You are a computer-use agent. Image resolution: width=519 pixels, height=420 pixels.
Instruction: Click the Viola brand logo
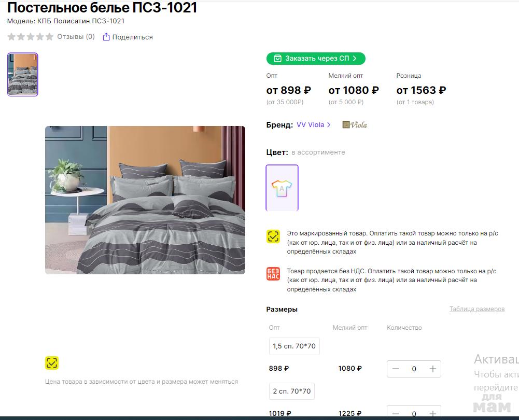(x=355, y=125)
